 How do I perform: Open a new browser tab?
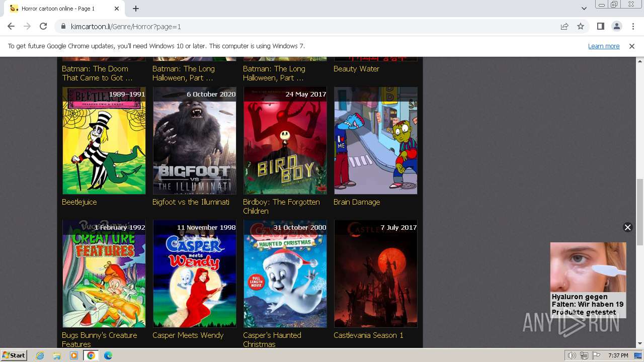click(136, 9)
